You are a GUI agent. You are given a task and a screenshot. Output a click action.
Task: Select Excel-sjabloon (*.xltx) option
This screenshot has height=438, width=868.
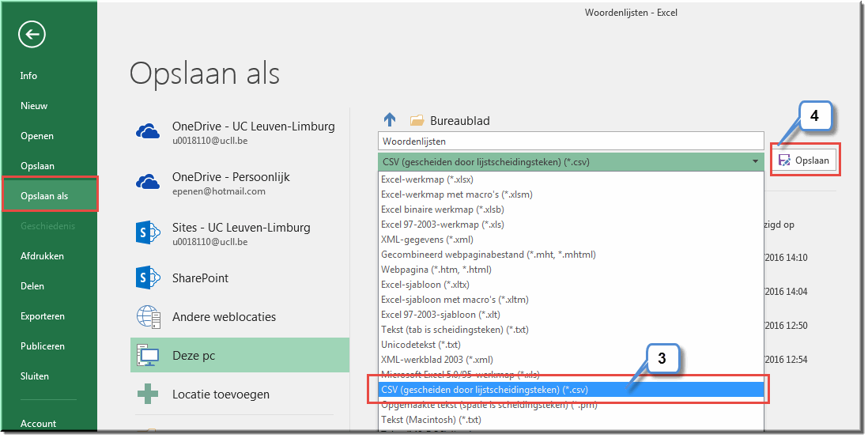(x=571, y=284)
